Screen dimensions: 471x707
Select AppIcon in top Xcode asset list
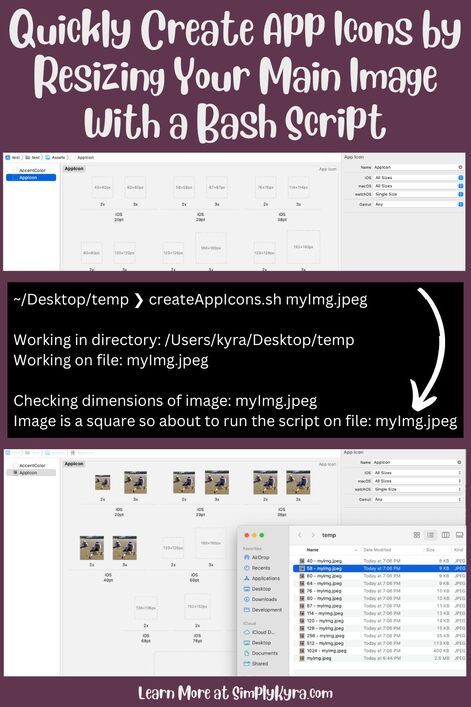31,178
